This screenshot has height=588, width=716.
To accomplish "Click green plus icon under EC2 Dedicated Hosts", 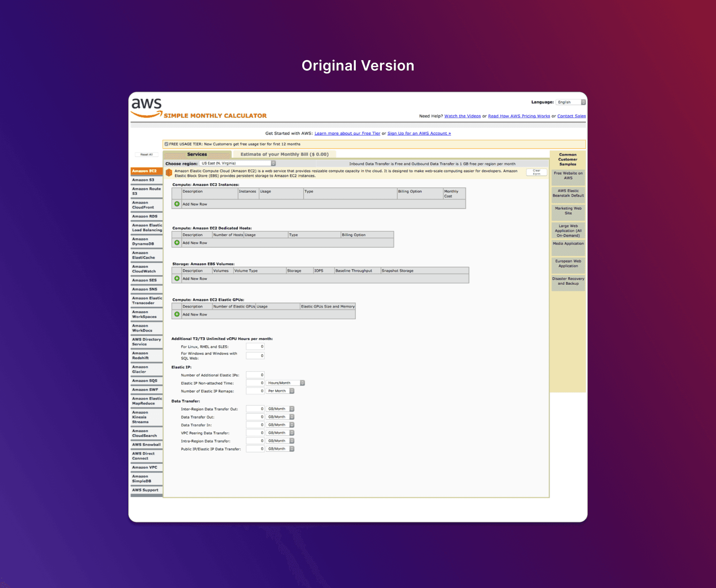I will [177, 243].
